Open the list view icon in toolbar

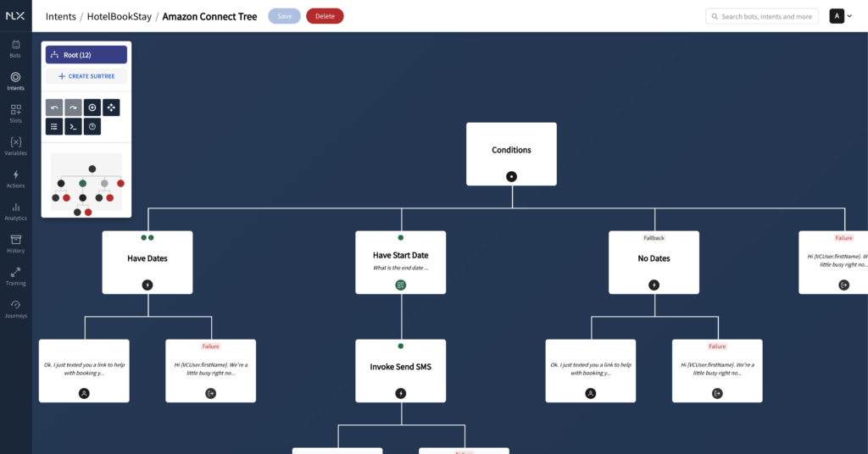(54, 127)
